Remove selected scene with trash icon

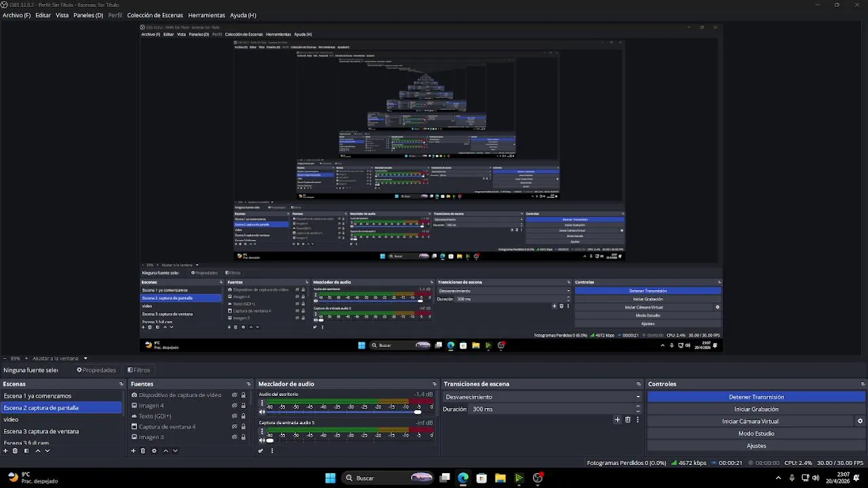tap(15, 451)
